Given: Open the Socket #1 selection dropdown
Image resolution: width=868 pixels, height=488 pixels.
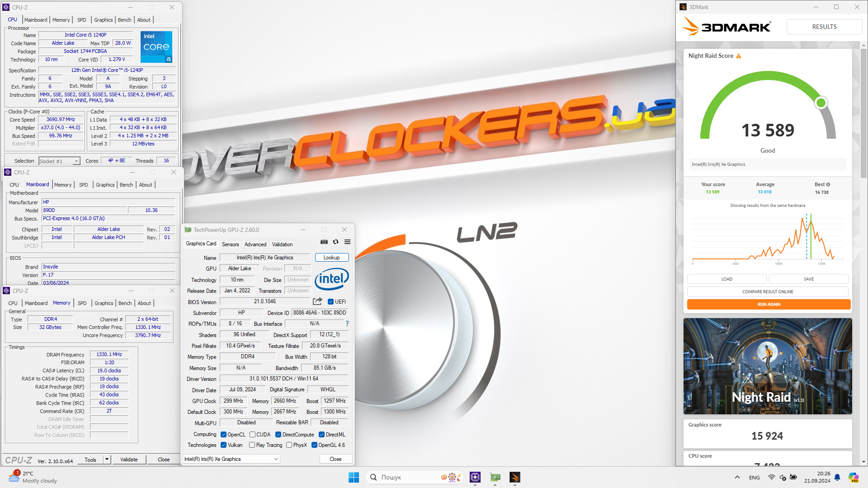Looking at the screenshot, I should tap(59, 161).
